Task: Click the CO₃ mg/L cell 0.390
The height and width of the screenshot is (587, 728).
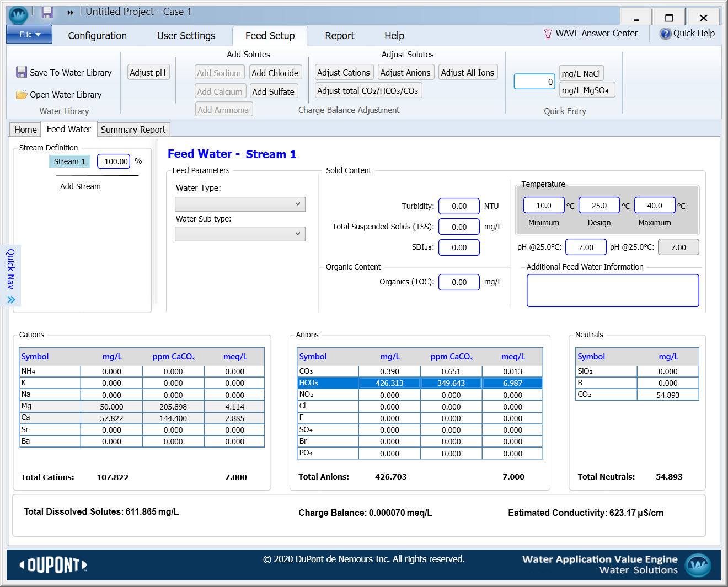Action: click(x=389, y=371)
